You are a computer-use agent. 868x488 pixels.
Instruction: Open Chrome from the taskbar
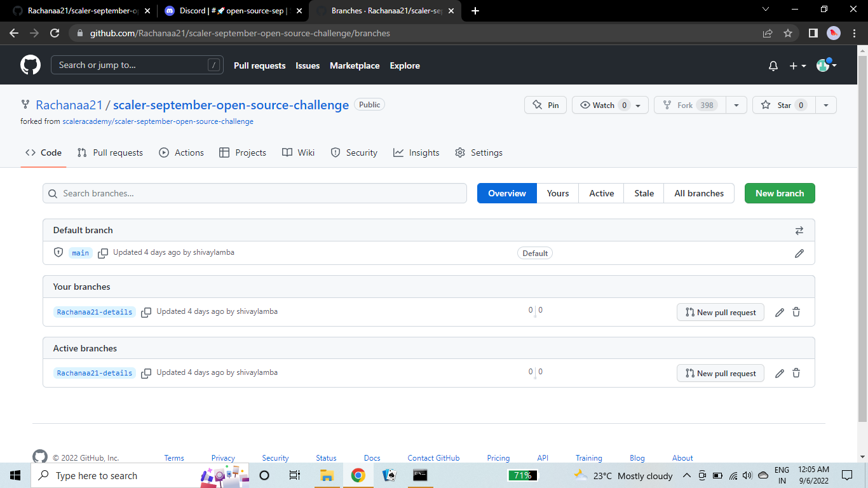(x=358, y=475)
